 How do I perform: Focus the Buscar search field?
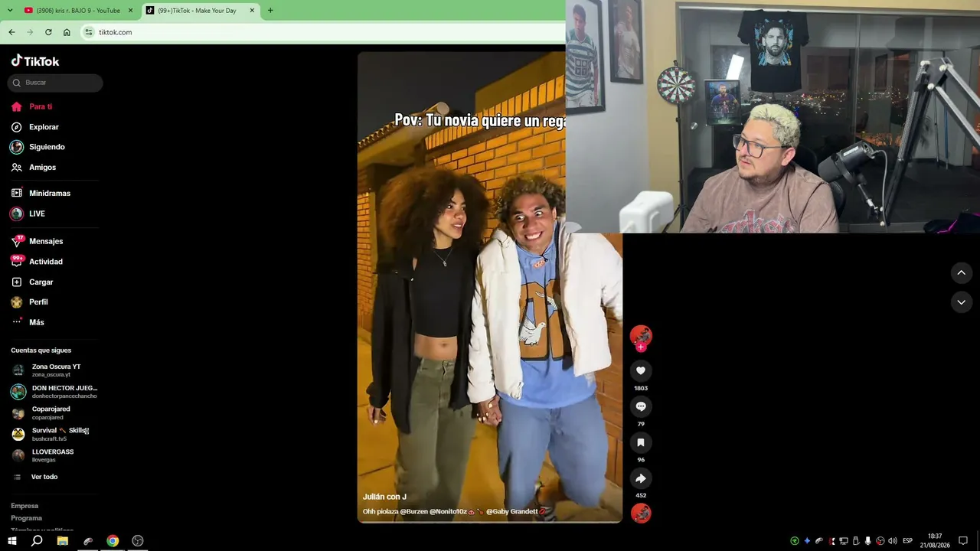[55, 83]
